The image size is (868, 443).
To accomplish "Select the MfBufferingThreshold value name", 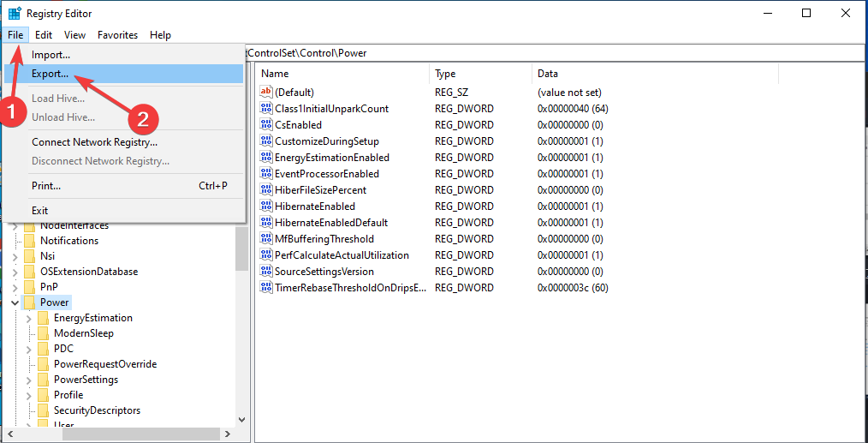I will click(324, 239).
